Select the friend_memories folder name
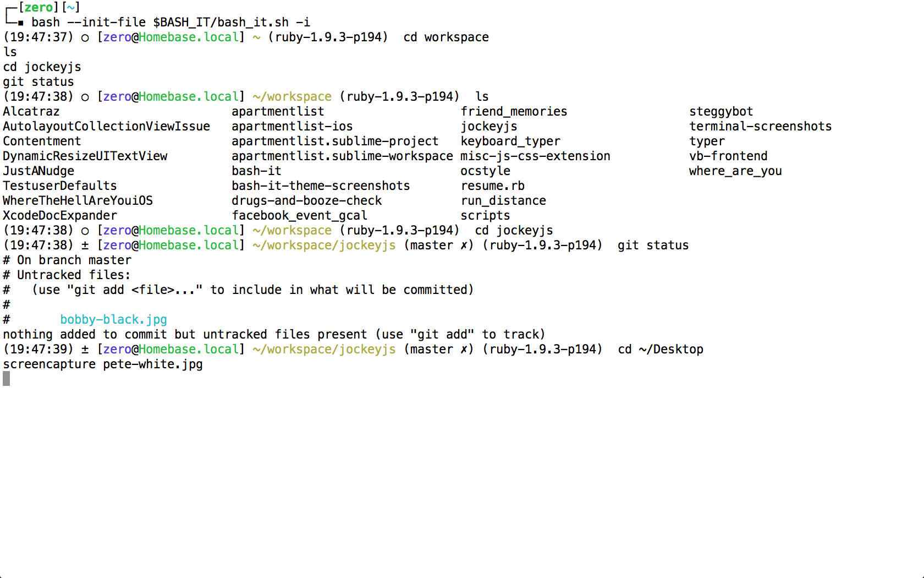The width and height of the screenshot is (924, 578). pos(514,112)
